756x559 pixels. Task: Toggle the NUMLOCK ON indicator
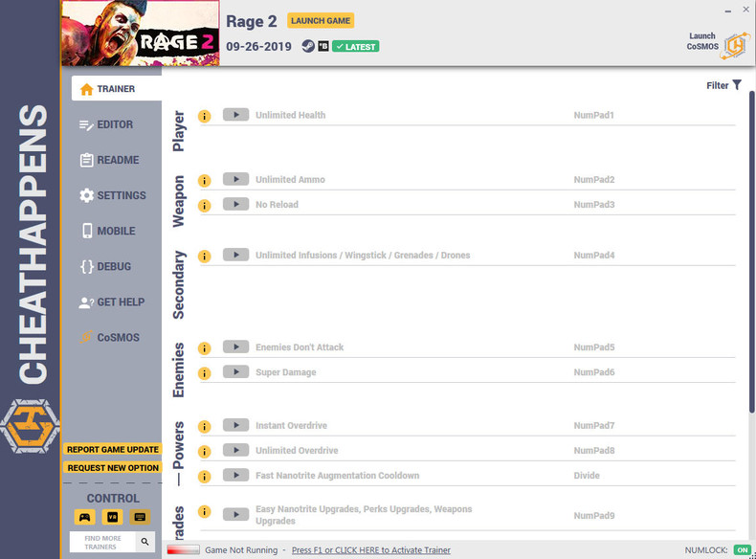(743, 550)
